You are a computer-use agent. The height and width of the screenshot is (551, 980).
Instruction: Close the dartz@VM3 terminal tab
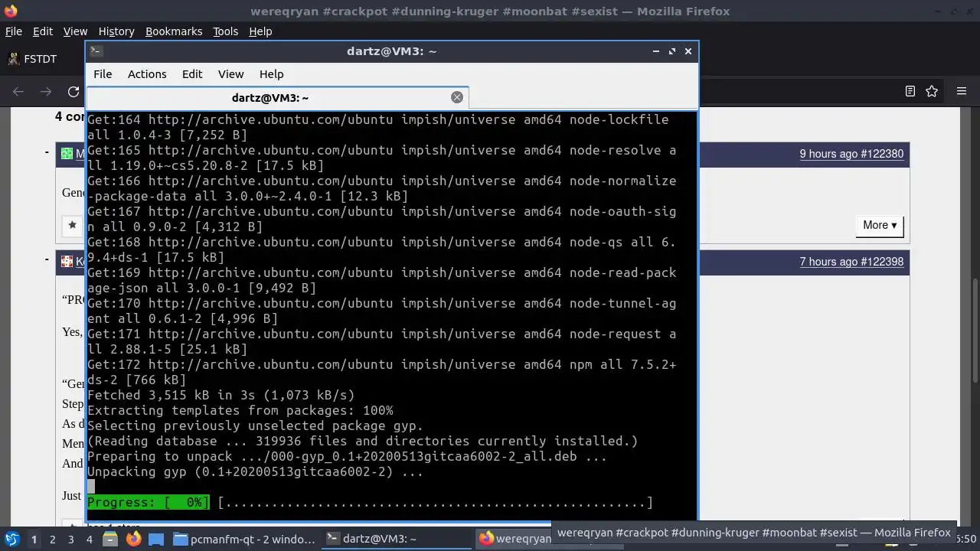point(457,97)
